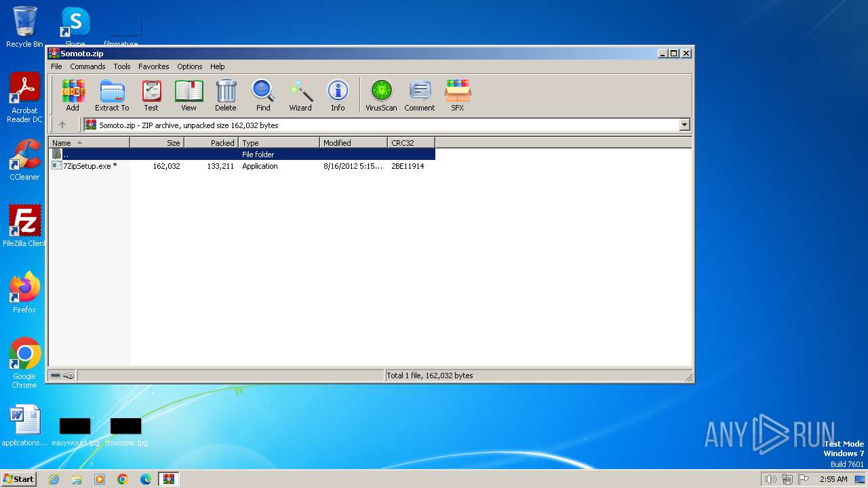Click the 2:55 AM taskbar clock
This screenshot has width=868, height=488.
coord(833,479)
